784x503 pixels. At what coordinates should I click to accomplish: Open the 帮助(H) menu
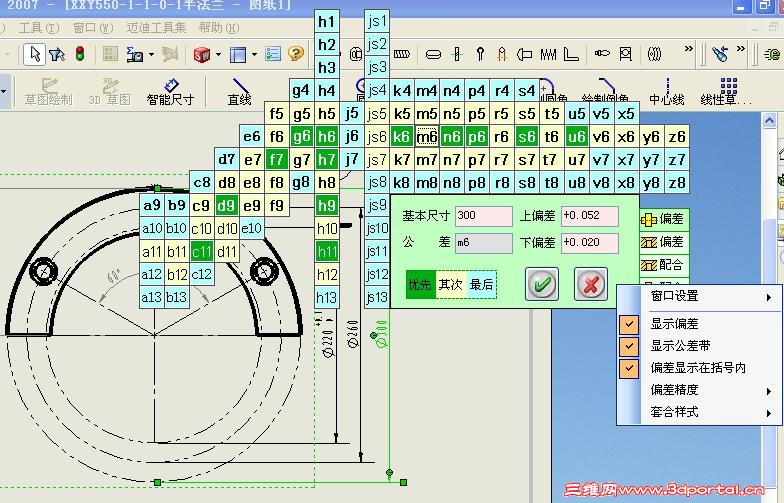pyautogui.click(x=219, y=28)
